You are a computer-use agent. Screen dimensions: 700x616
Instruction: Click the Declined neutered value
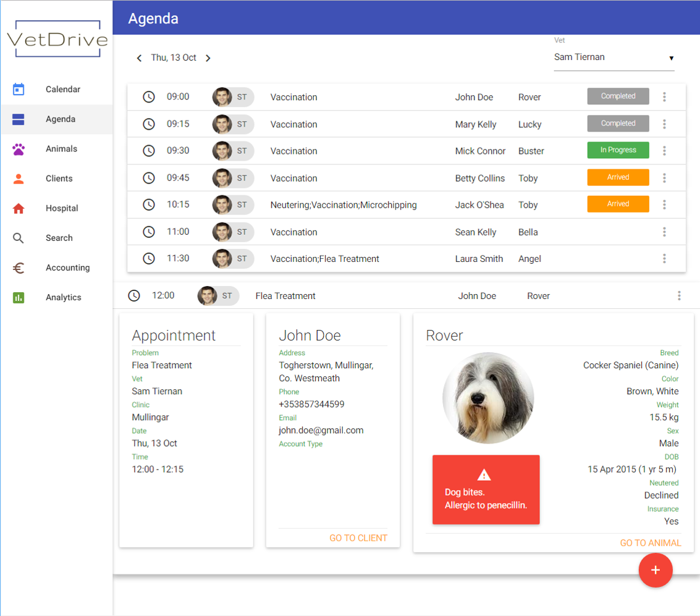tap(661, 496)
